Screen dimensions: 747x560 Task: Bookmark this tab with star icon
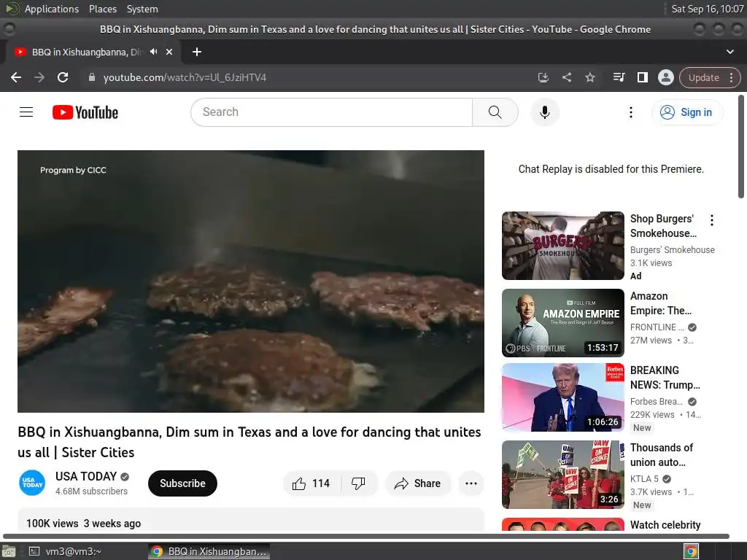[589, 77]
